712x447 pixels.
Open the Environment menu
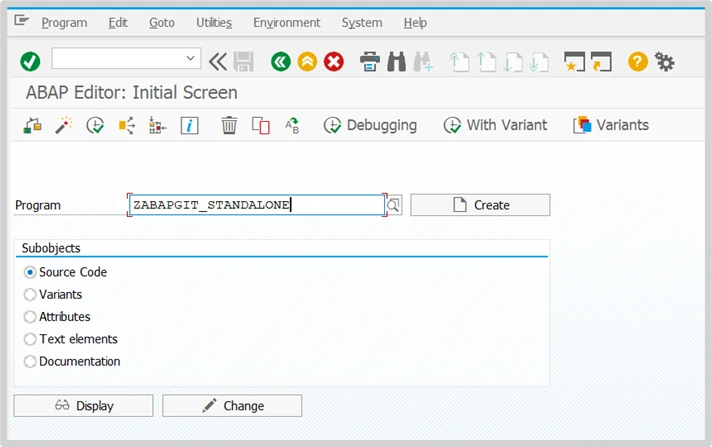(x=287, y=23)
